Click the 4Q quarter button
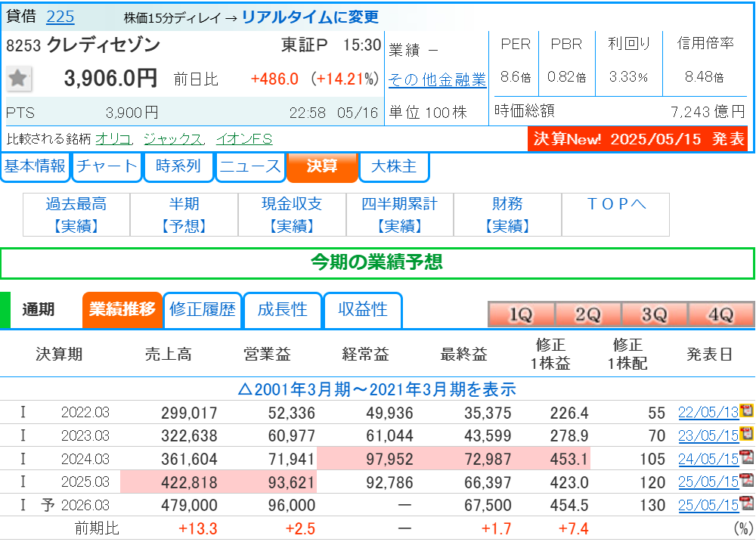756x542 pixels. (x=720, y=314)
